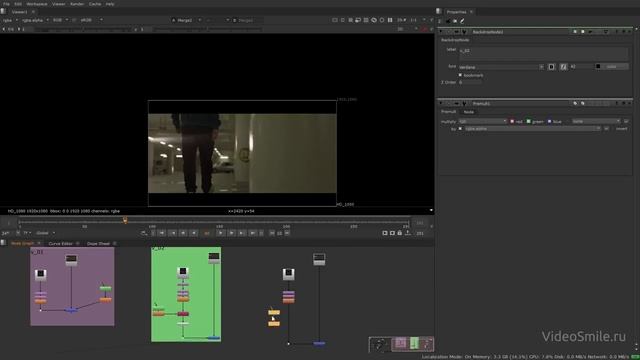Viewport: 640px width, 360px height.
Task: Open the viewer B input dropdown
Action: (247, 20)
